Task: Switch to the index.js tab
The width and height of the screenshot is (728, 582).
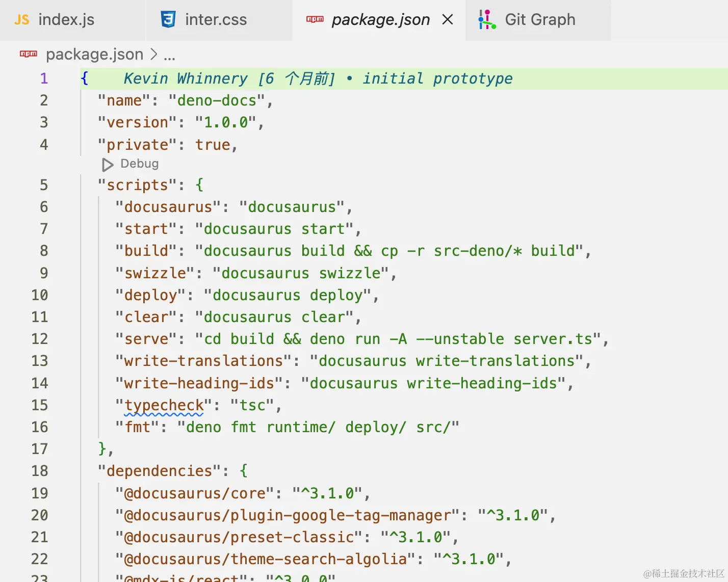Action: coord(72,20)
